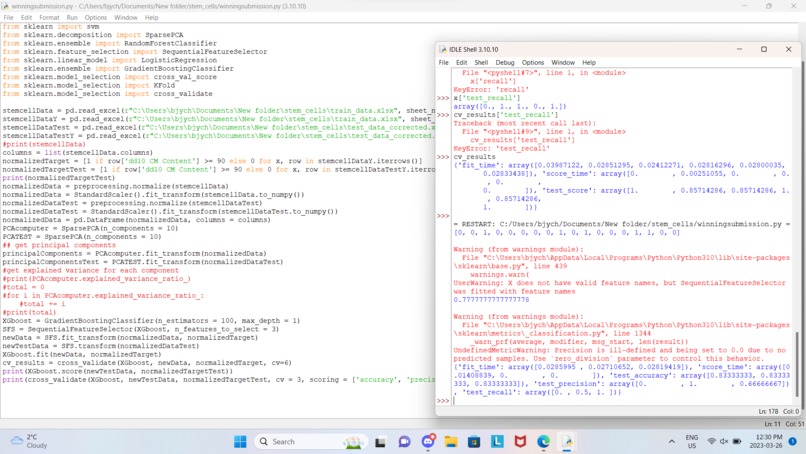806x454 pixels.
Task: Open Help menu in editor window
Action: coord(152,17)
